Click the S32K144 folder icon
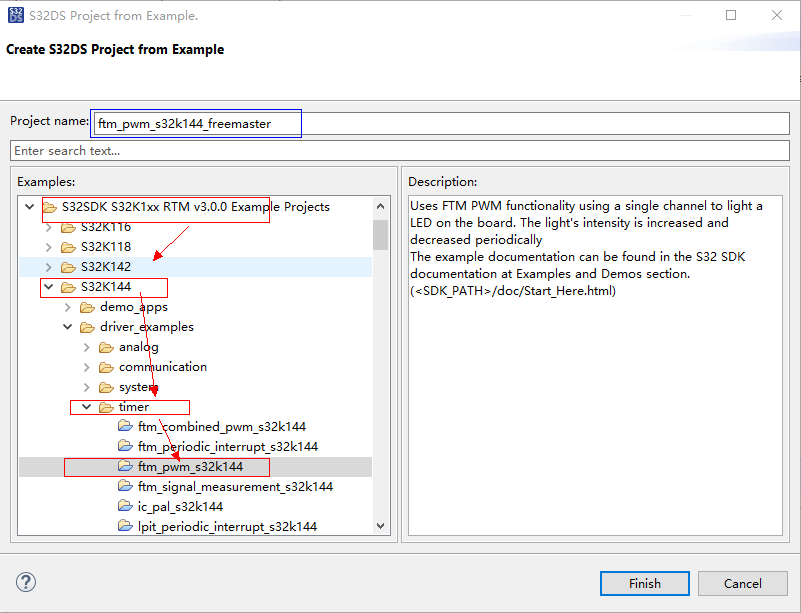This screenshot has width=801, height=613. [x=68, y=287]
